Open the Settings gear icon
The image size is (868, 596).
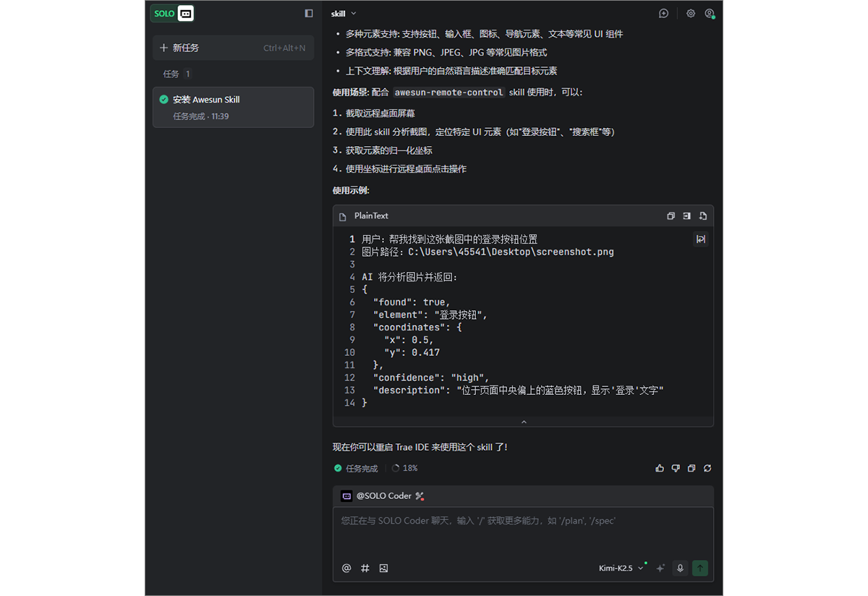point(690,13)
